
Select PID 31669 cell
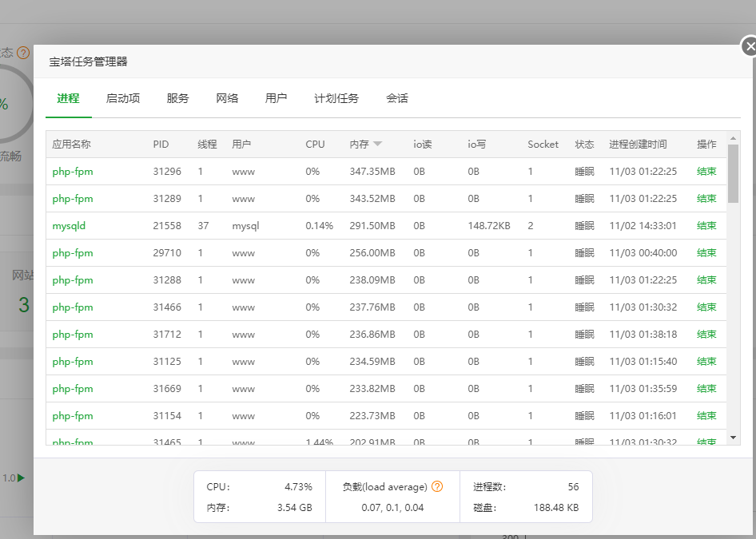click(x=167, y=389)
